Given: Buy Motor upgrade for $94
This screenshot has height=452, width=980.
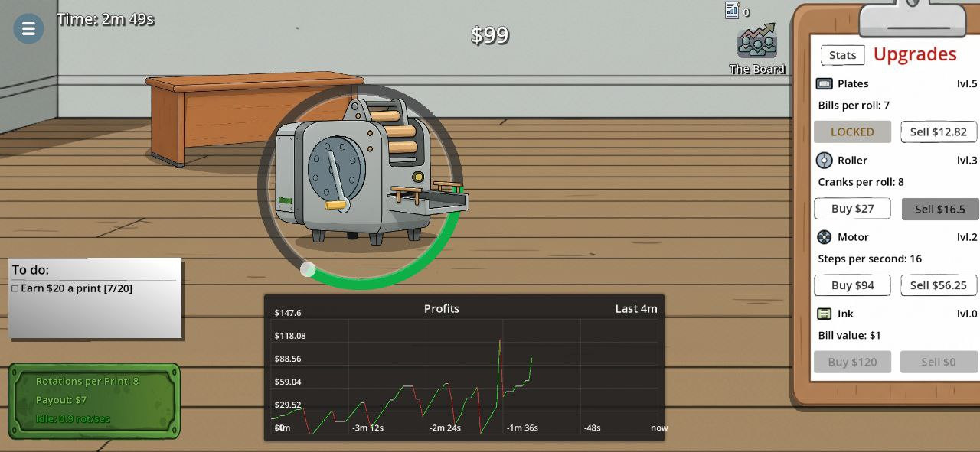Looking at the screenshot, I should (852, 285).
